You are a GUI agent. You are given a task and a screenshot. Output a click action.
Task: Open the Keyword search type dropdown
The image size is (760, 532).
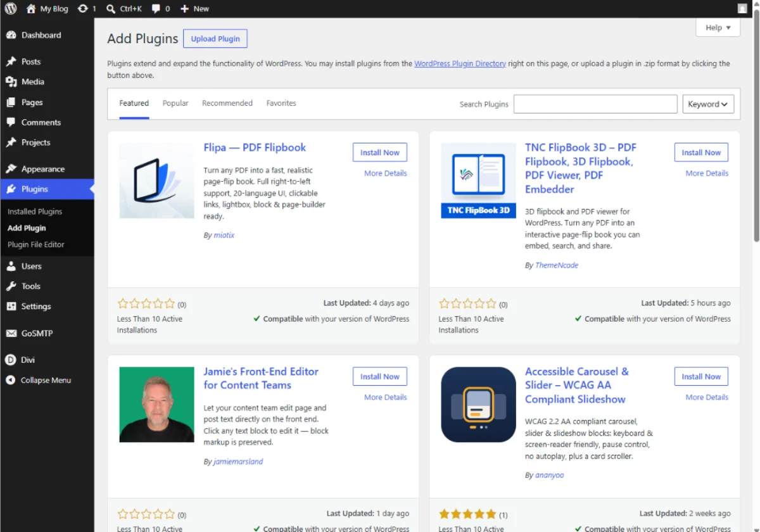tap(708, 104)
